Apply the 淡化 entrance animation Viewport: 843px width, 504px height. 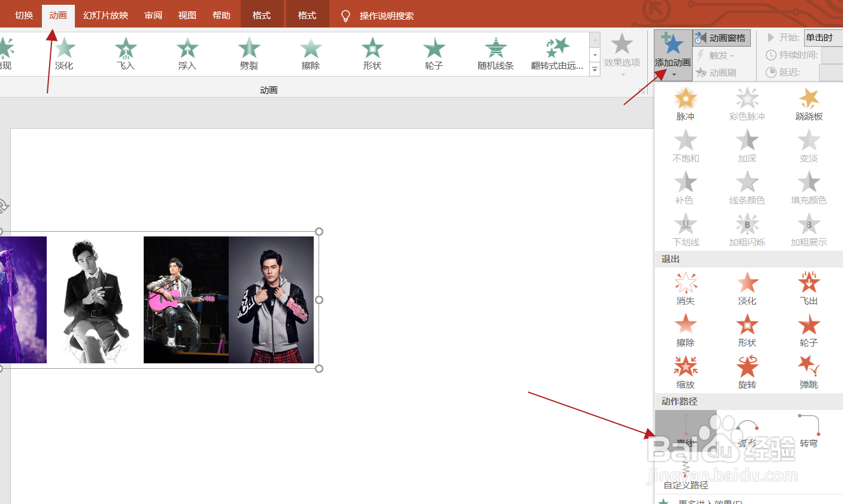pyautogui.click(x=64, y=54)
